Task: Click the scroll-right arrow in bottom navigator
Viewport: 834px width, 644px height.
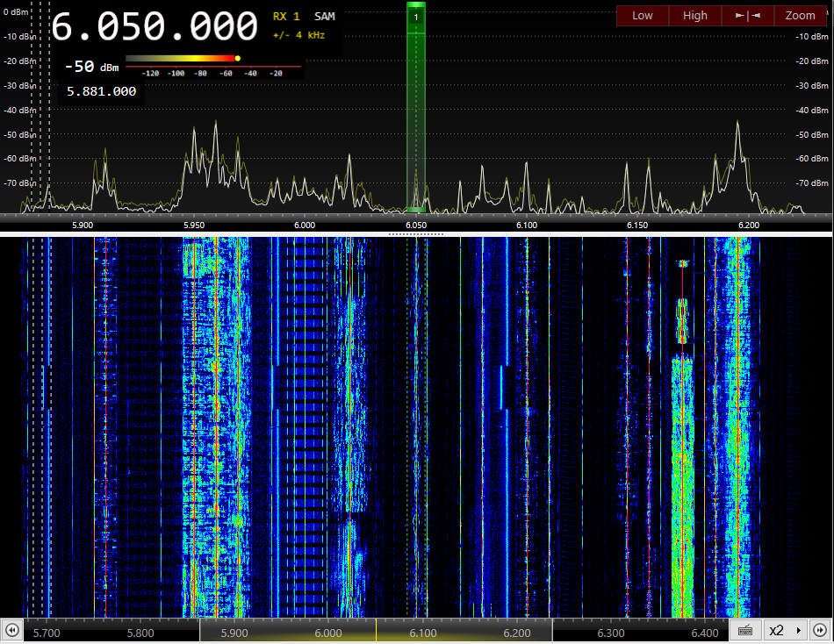Action: click(x=819, y=630)
